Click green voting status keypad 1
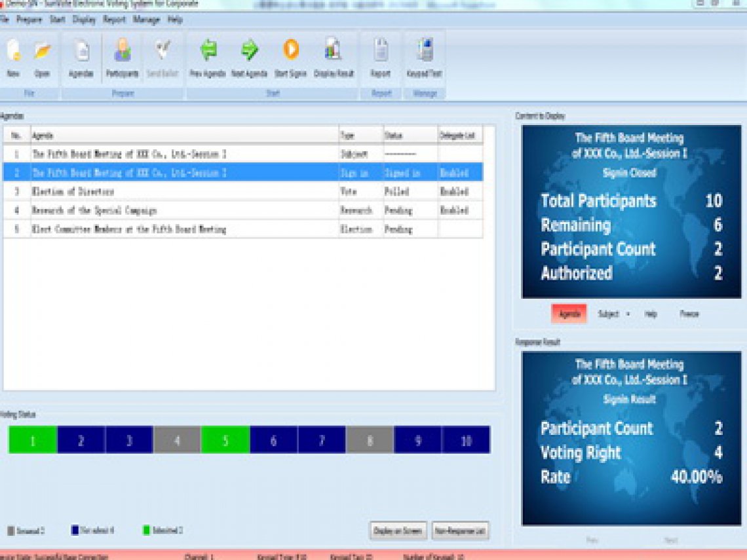 (x=33, y=439)
